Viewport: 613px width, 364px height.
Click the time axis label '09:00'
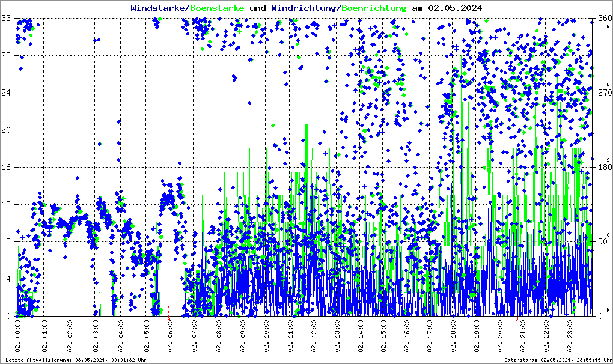click(243, 329)
